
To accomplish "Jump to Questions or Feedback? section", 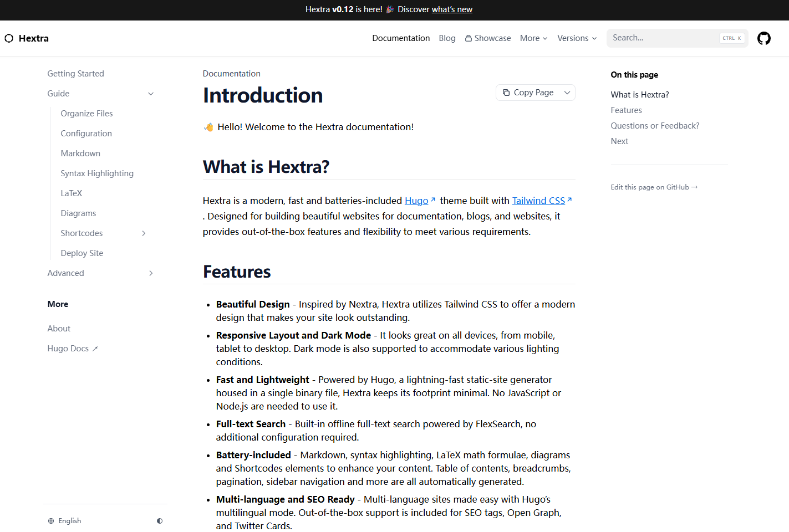I will (655, 126).
